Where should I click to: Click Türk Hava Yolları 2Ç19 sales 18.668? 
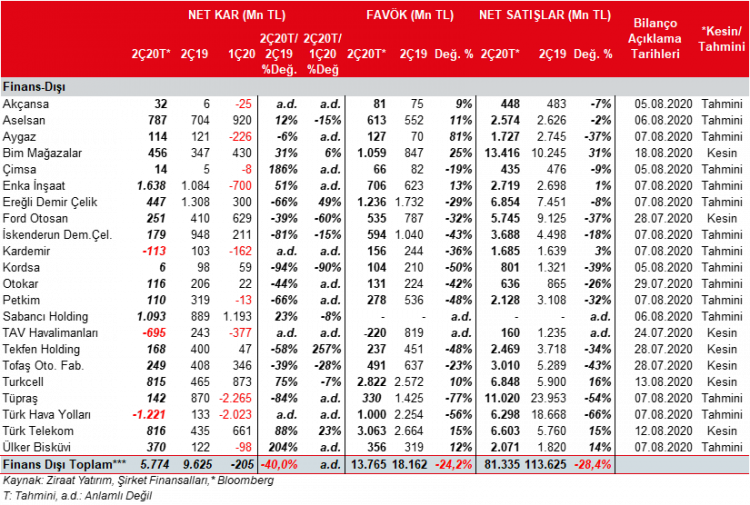pyautogui.click(x=548, y=415)
